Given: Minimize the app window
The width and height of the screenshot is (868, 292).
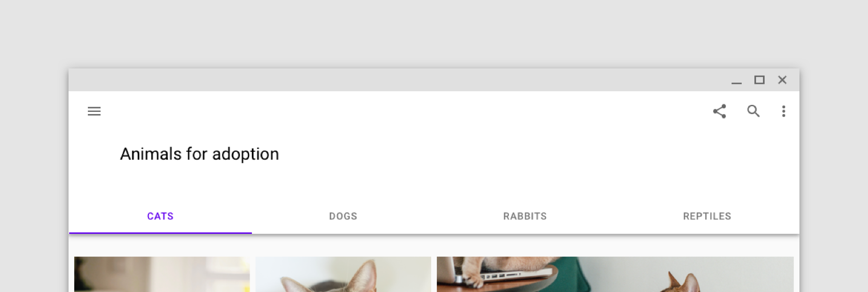Looking at the screenshot, I should tap(737, 80).
